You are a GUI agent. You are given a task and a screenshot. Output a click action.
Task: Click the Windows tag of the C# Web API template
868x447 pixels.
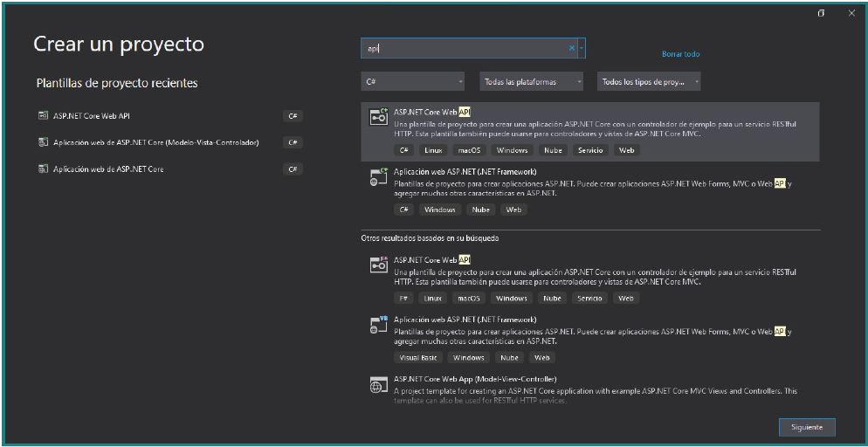[512, 150]
